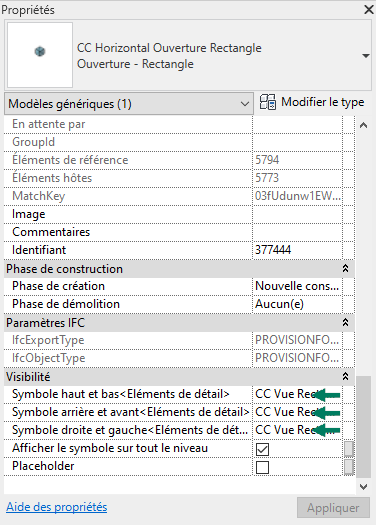The height and width of the screenshot is (525, 376).
Task: Click the scrollbar down arrow
Action: [x=363, y=486]
